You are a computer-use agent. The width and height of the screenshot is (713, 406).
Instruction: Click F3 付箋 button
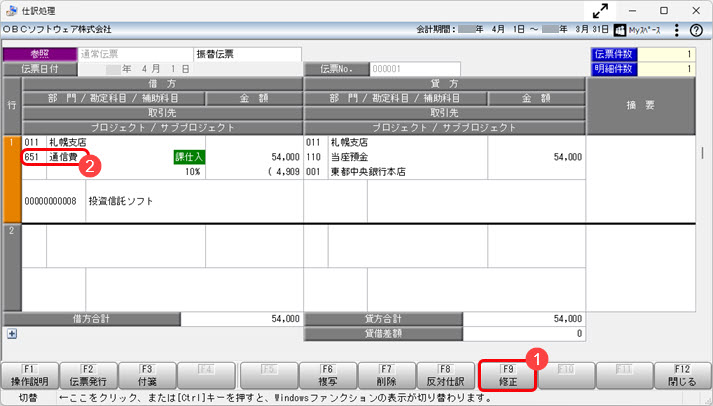pyautogui.click(x=147, y=376)
